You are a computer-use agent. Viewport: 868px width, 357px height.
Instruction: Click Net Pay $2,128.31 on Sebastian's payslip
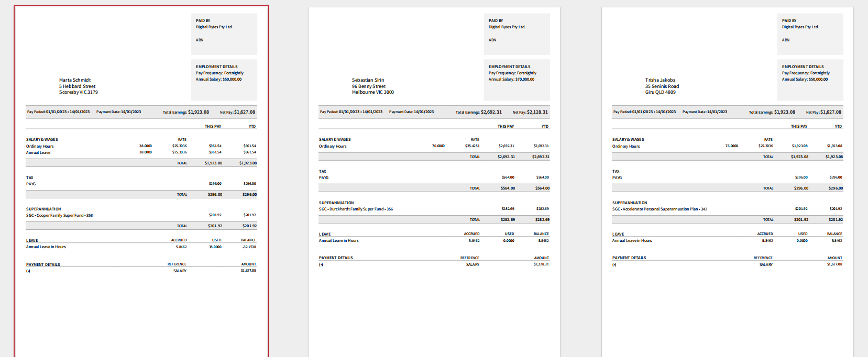(x=530, y=112)
